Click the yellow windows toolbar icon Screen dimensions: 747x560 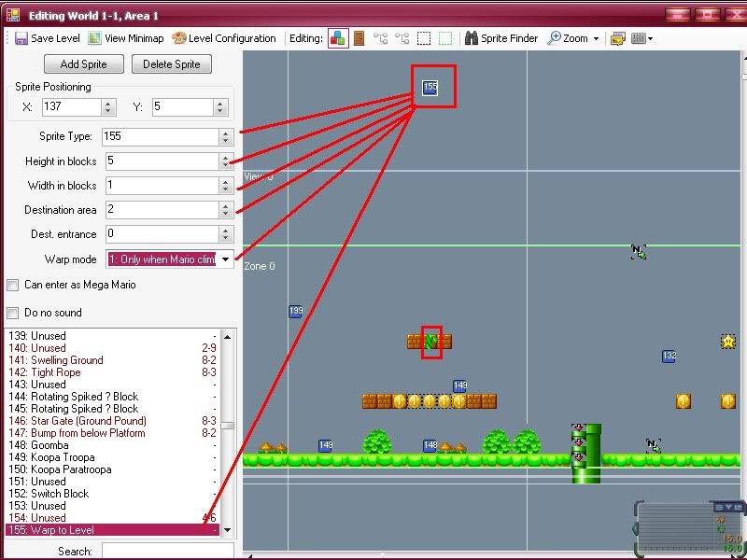click(618, 38)
